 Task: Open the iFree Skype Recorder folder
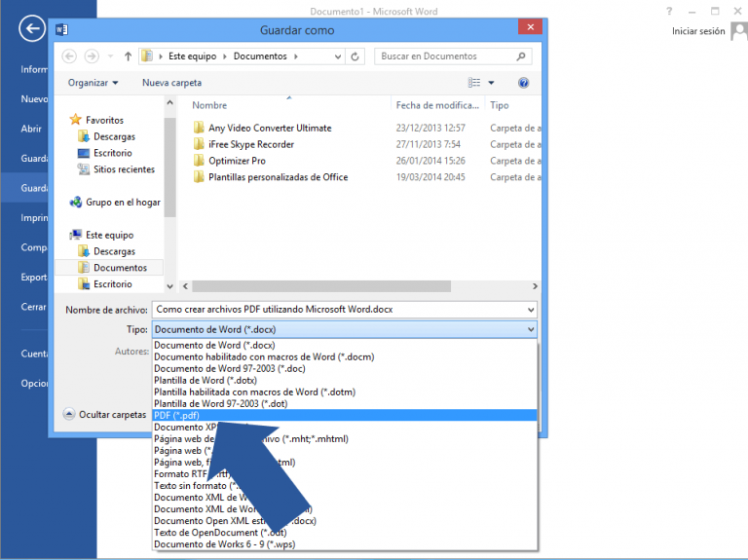tap(250, 144)
